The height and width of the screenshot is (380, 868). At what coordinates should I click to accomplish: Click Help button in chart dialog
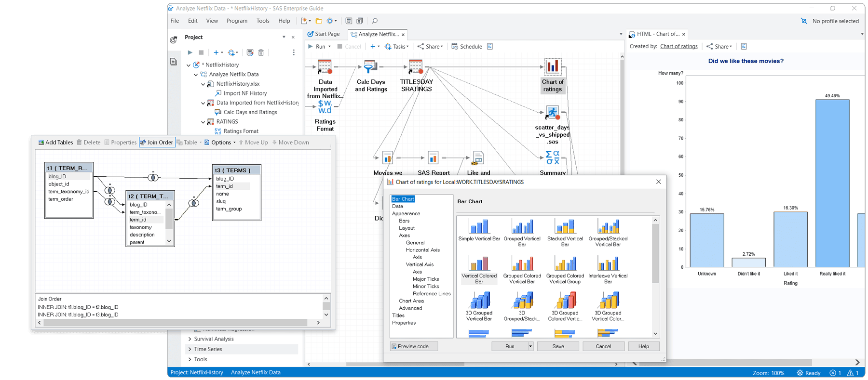click(643, 346)
